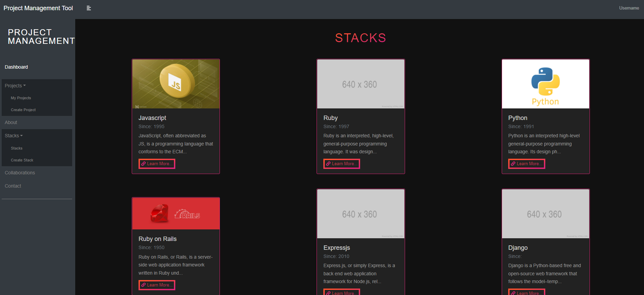The height and width of the screenshot is (295, 644).
Task: Click the 'Since: 1991' text
Action: (x=521, y=126)
